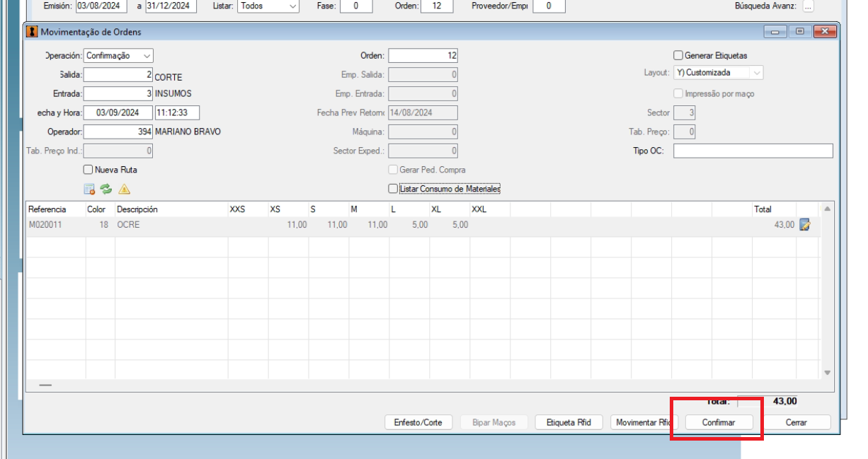Click the Movimentação de Ordens title icon
The image size is (868, 459).
pyautogui.click(x=31, y=32)
